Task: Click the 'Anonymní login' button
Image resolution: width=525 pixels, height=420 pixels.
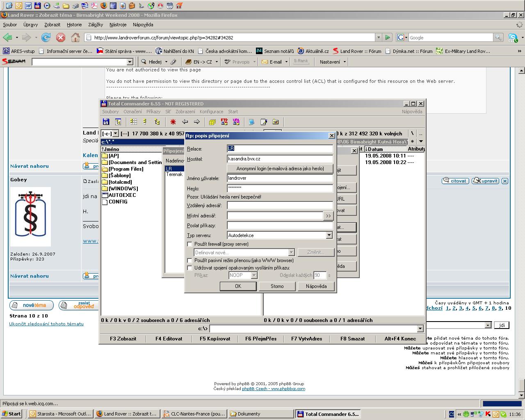Action: pos(280,169)
